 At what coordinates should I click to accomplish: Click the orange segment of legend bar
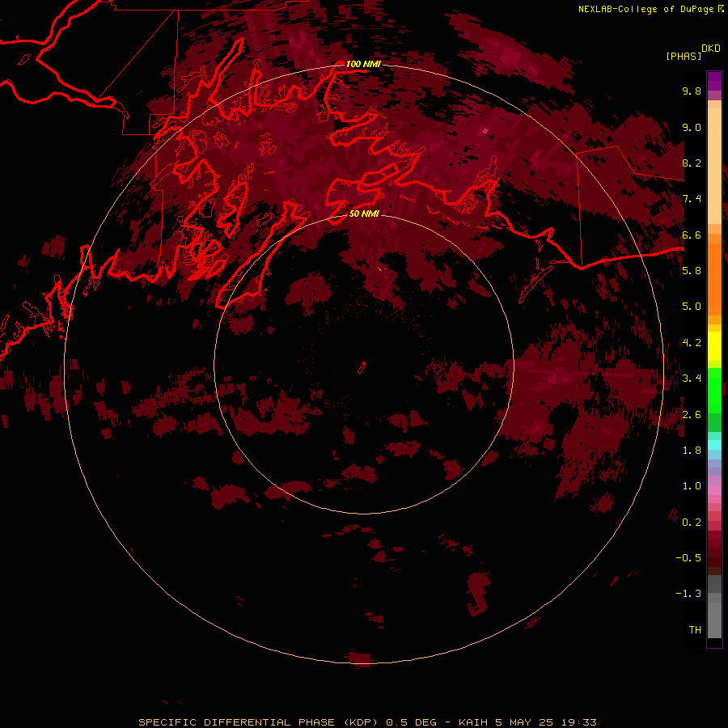click(714, 280)
